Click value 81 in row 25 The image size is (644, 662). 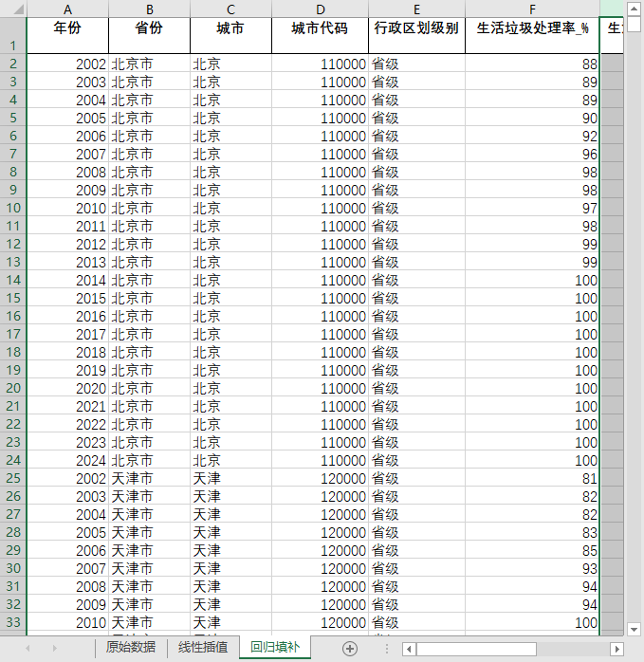[x=532, y=478]
